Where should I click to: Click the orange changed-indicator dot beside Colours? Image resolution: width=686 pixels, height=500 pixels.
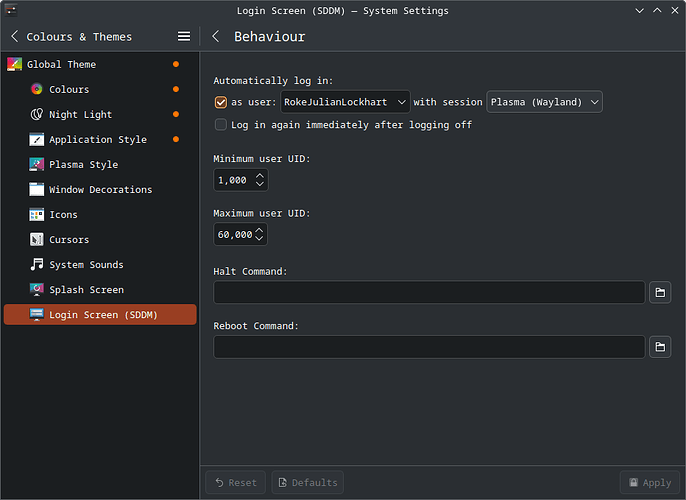pyautogui.click(x=176, y=89)
